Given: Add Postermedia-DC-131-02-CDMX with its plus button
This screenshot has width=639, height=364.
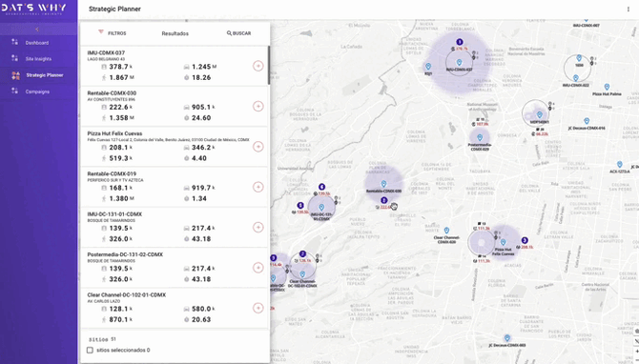Looking at the screenshot, I should click(258, 268).
